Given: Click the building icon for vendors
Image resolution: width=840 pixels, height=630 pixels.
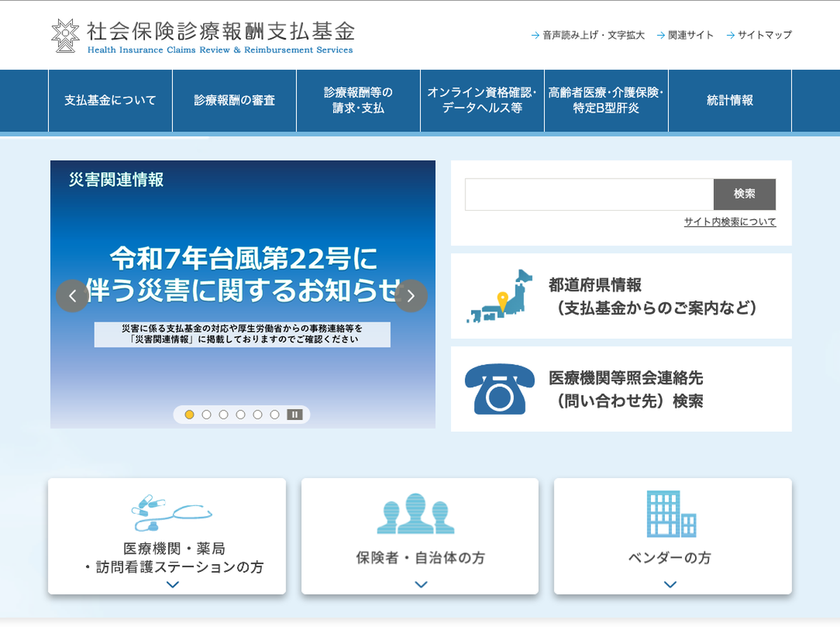Looking at the screenshot, I should tap(671, 513).
